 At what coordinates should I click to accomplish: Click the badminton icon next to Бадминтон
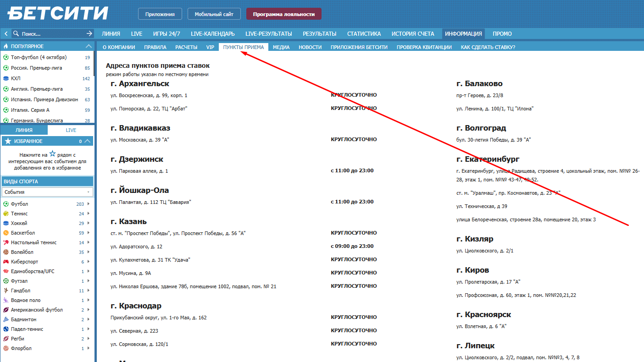6,319
